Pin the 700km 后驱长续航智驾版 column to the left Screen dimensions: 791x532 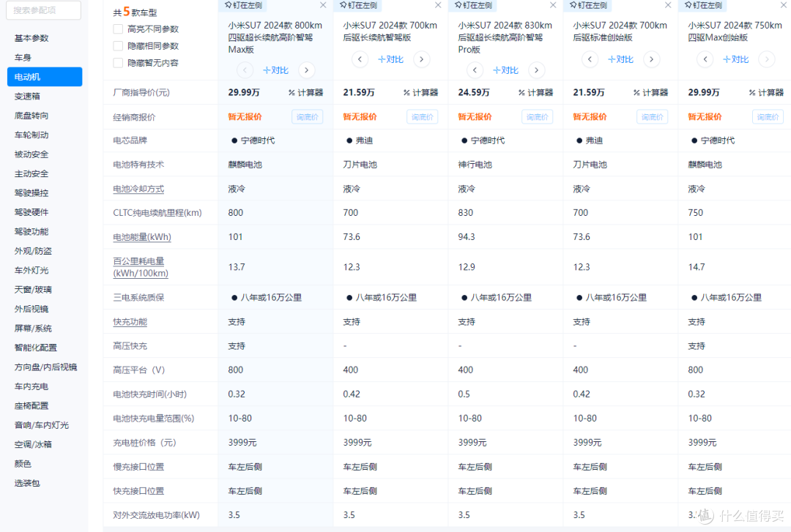(x=359, y=5)
